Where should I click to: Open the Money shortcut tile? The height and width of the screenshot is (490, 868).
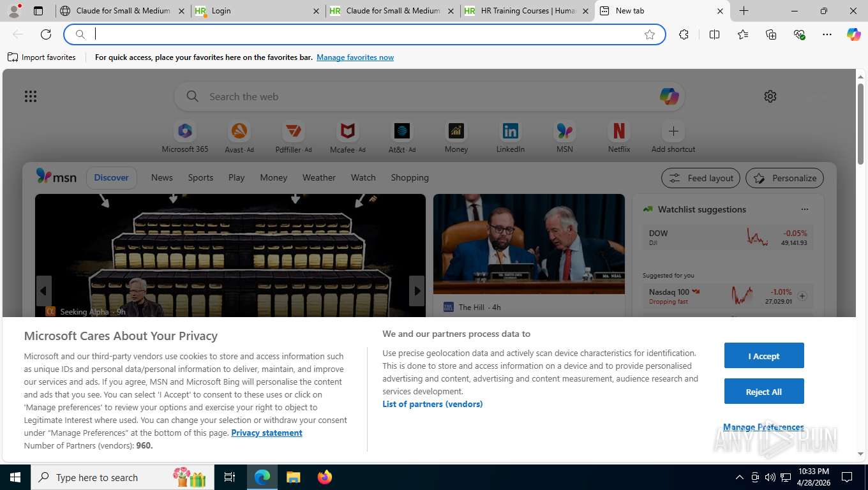click(456, 137)
